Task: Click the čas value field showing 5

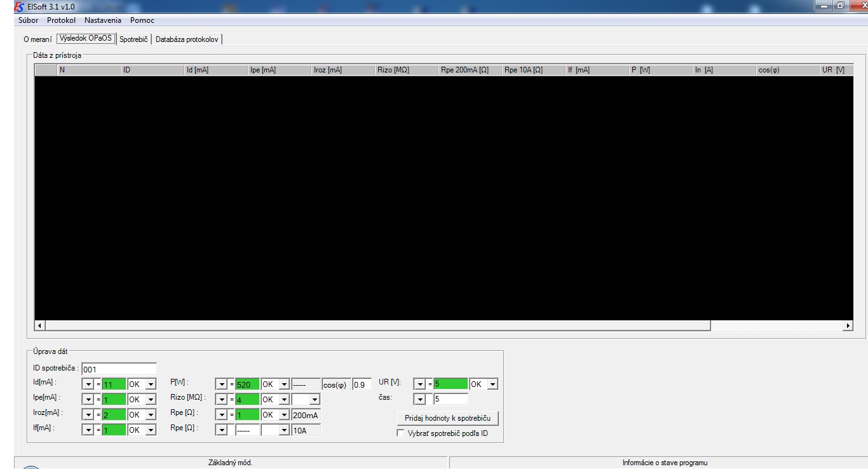Action: [x=451, y=399]
